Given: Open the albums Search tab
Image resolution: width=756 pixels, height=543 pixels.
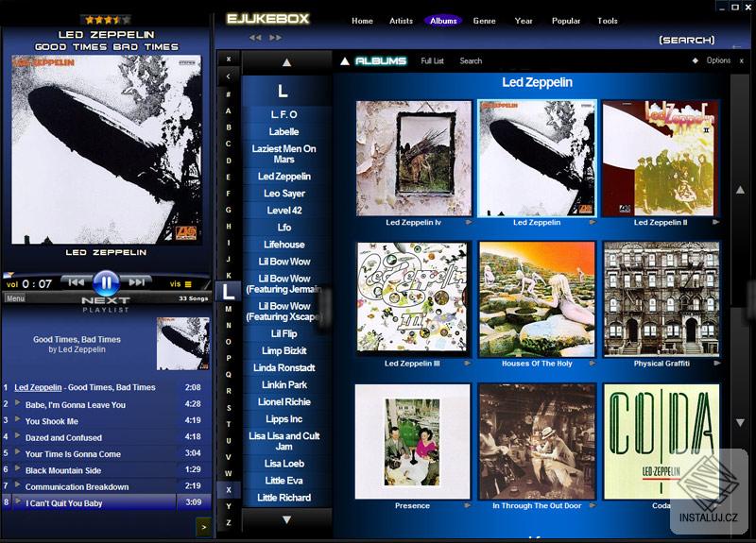Looking at the screenshot, I should coord(471,60).
